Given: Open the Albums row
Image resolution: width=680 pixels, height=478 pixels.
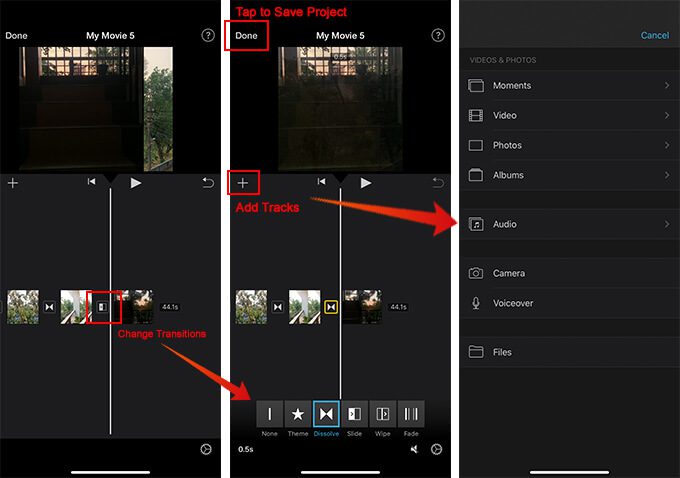Looking at the screenshot, I should coord(569,175).
